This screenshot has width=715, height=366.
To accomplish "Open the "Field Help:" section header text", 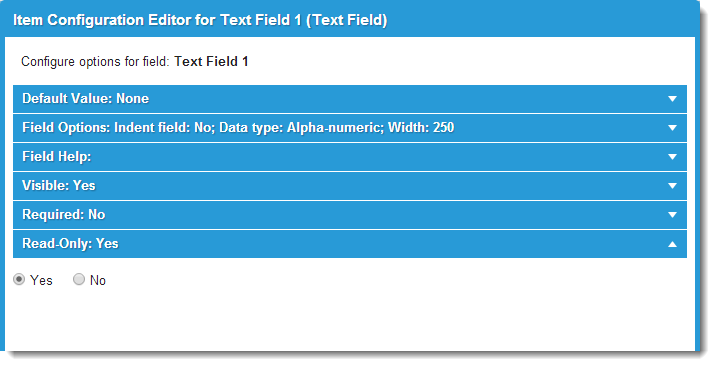I will (57, 156).
